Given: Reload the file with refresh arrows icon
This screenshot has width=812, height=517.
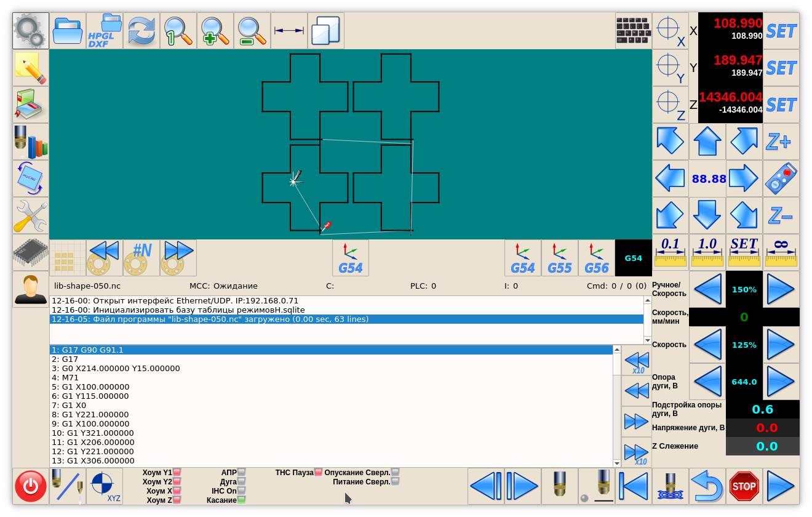Looking at the screenshot, I should (141, 31).
